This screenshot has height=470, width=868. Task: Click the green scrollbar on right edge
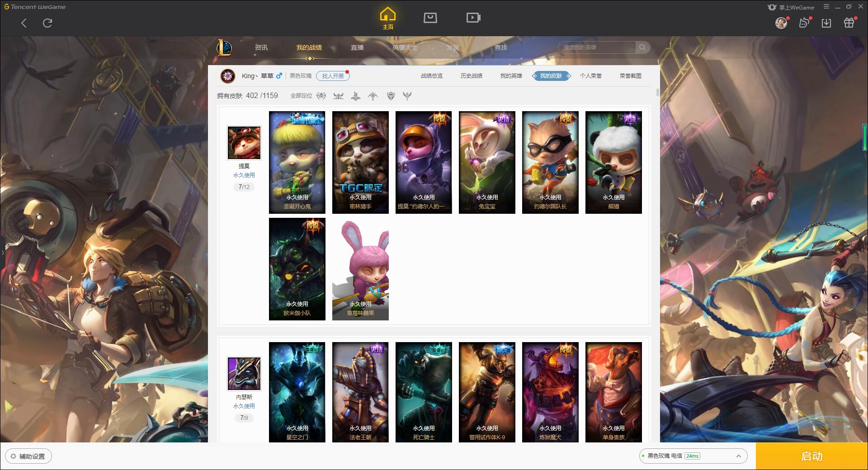tap(864, 137)
